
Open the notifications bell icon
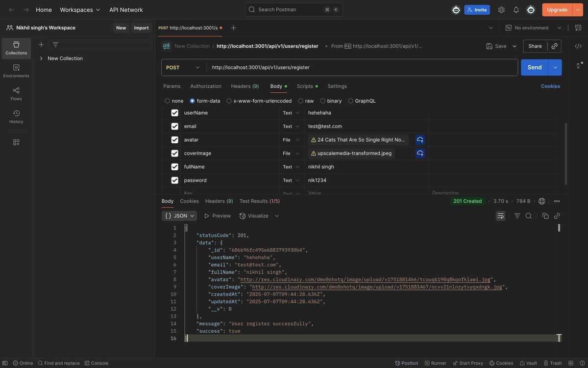point(516,10)
